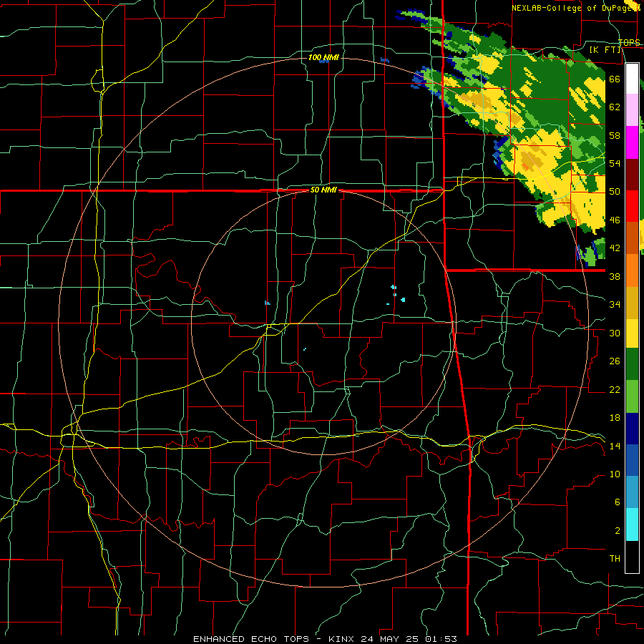Click the 26 value on the scale
This screenshot has height=644, width=644.
tap(615, 361)
